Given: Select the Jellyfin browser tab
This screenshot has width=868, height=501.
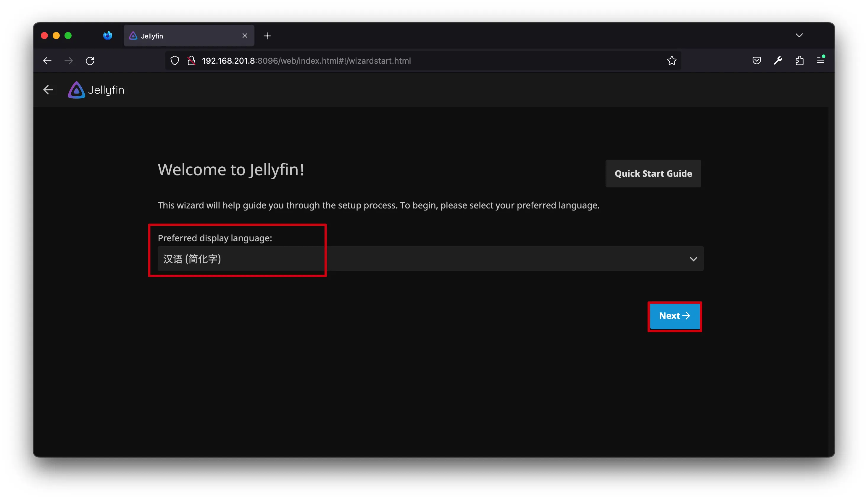Looking at the screenshot, I should tap(189, 36).
